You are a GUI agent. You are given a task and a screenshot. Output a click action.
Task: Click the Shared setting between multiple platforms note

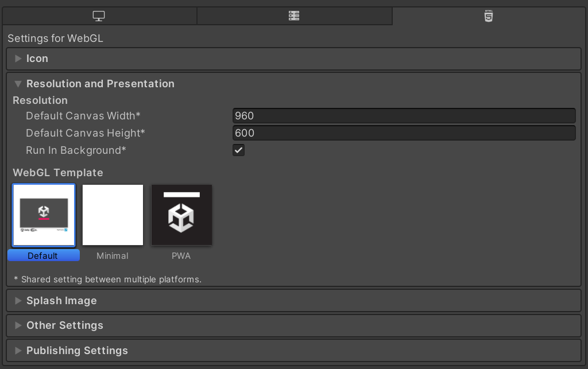[x=107, y=279]
